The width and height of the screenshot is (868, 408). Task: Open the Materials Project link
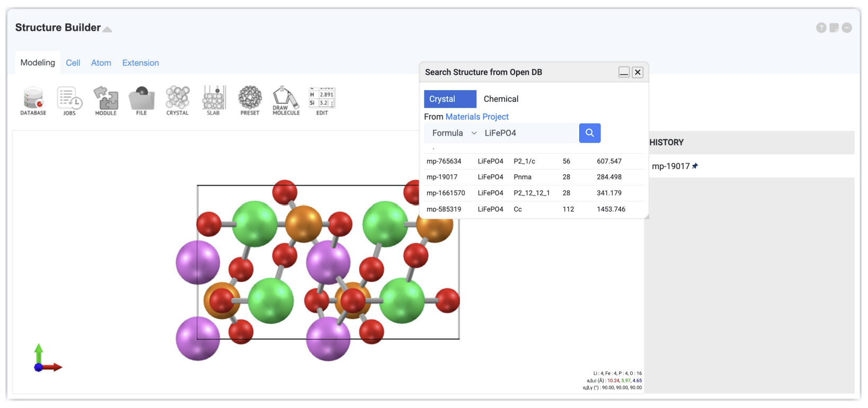pyautogui.click(x=477, y=117)
